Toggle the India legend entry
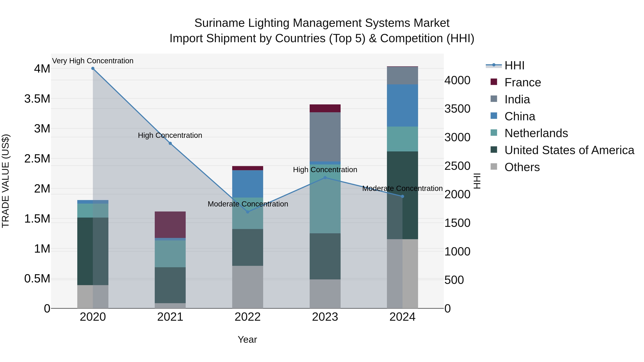Image resolution: width=644 pixels, height=362 pixels. (x=510, y=99)
